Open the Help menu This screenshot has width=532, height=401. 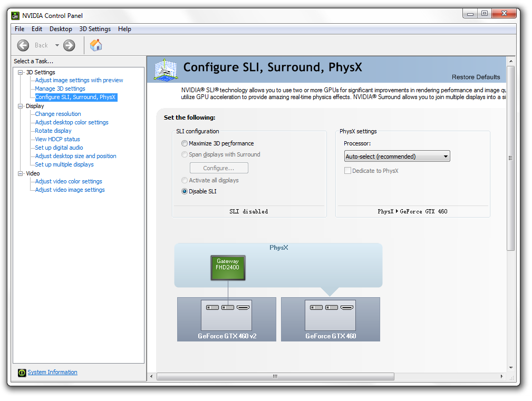124,29
